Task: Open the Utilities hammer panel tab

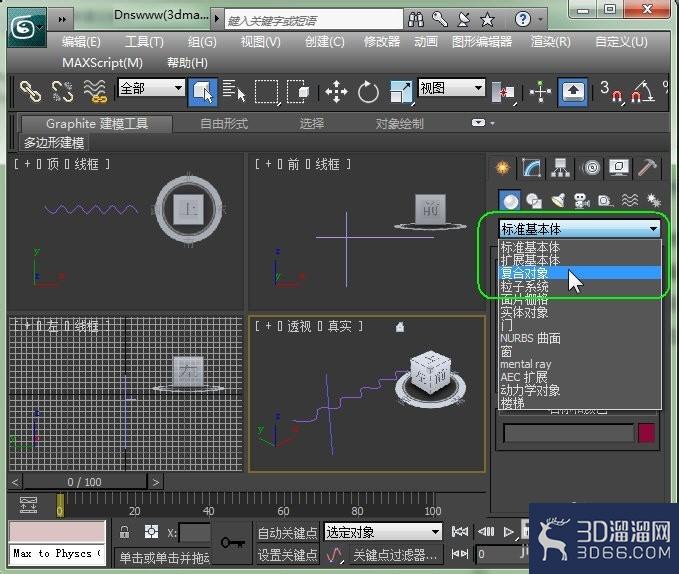Action: [x=648, y=168]
